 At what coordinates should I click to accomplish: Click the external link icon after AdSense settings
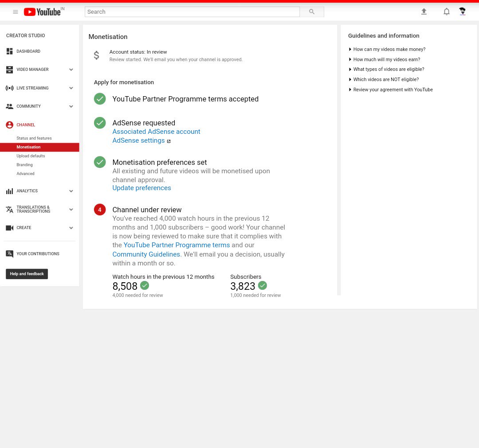coord(169,141)
